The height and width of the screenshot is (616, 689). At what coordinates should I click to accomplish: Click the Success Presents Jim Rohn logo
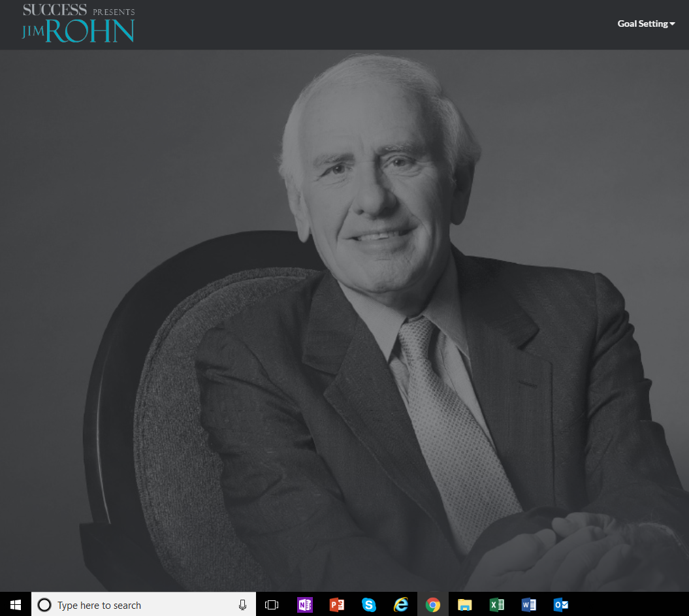click(78, 24)
